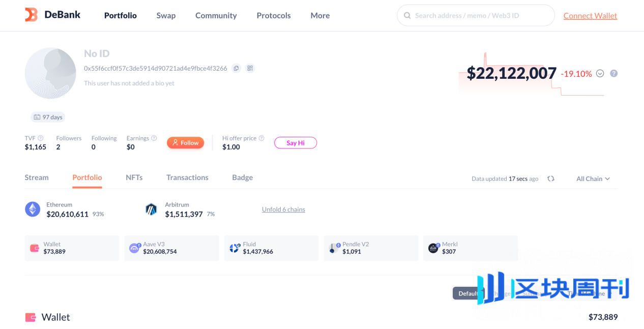Open the net worth help question icon

tap(614, 73)
